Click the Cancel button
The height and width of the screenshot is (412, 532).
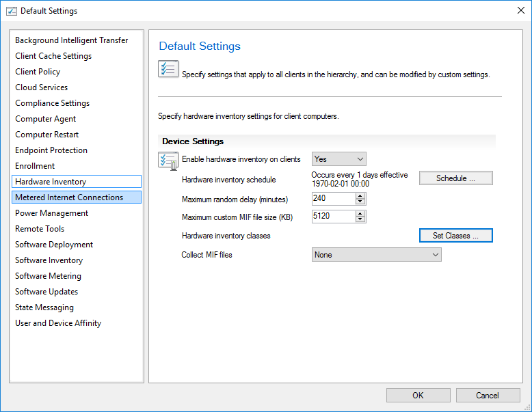[488, 396]
